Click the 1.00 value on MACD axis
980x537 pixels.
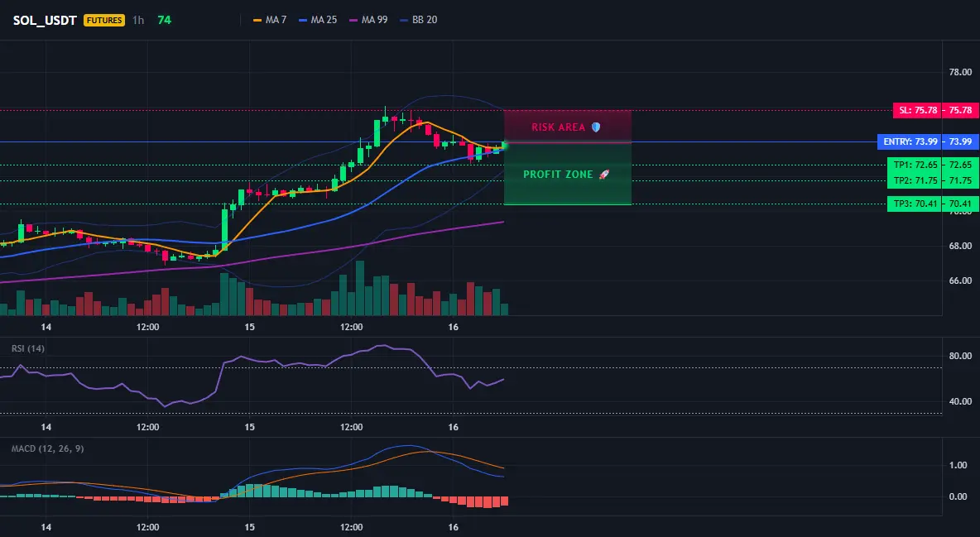coord(958,465)
